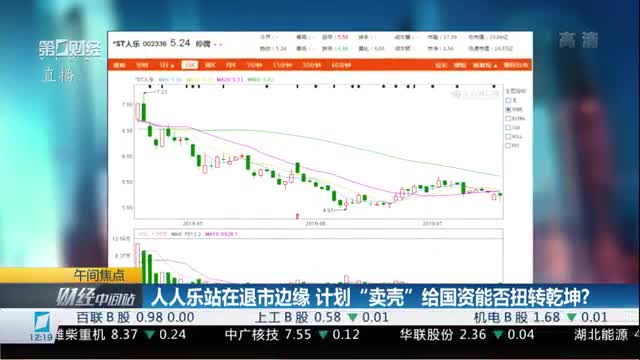Click the first black event dot above chart
Viewport: 640px width, 360px height.
150,87
